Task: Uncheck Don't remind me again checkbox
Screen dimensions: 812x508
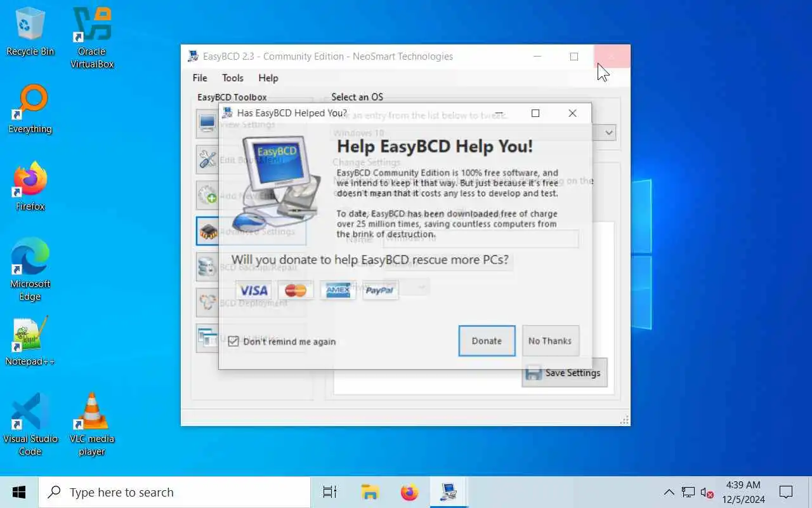Action: [233, 342]
